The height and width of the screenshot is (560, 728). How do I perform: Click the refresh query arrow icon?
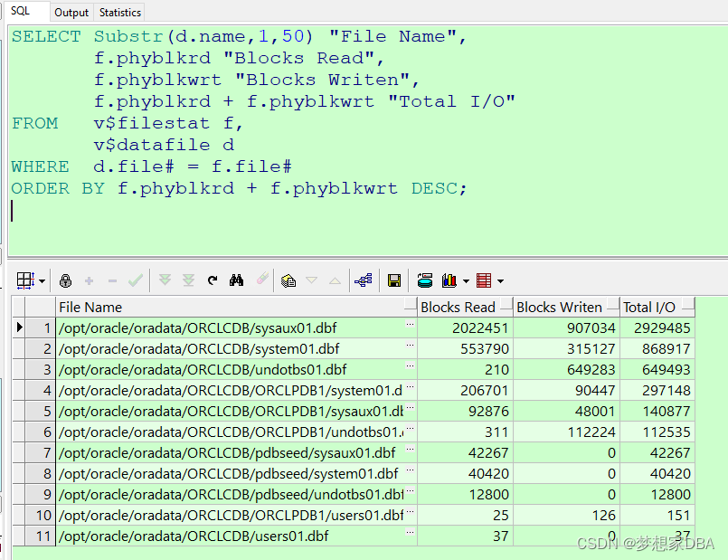[x=213, y=280]
